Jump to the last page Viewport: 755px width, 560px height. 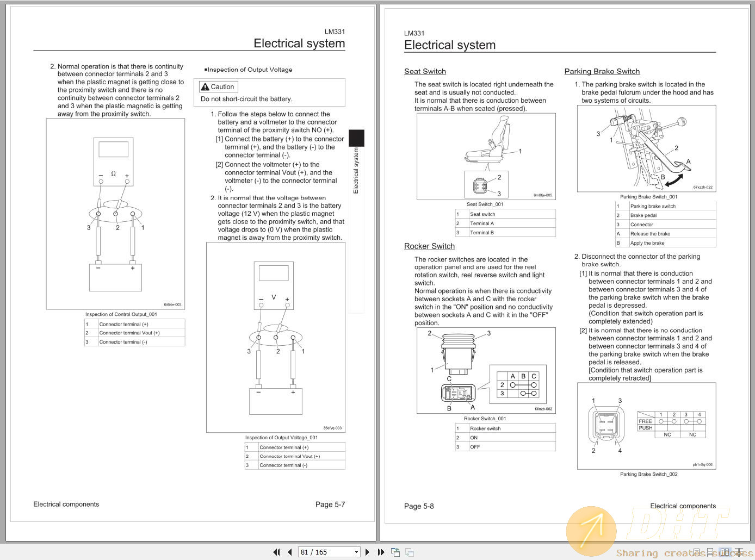coord(381,552)
